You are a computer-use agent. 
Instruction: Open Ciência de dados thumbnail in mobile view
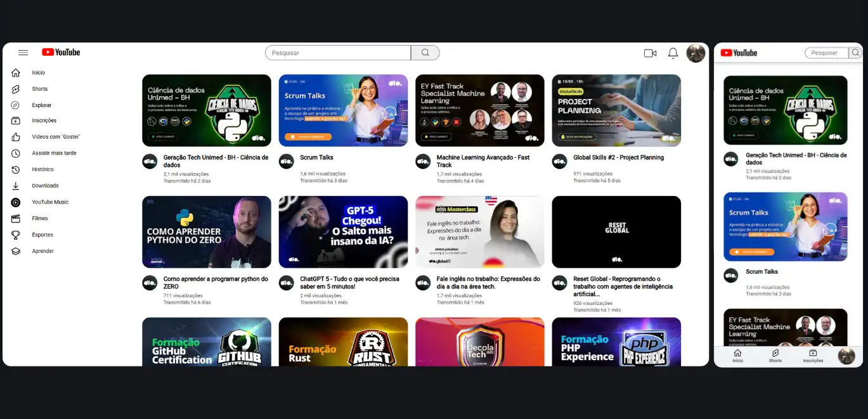click(786, 110)
